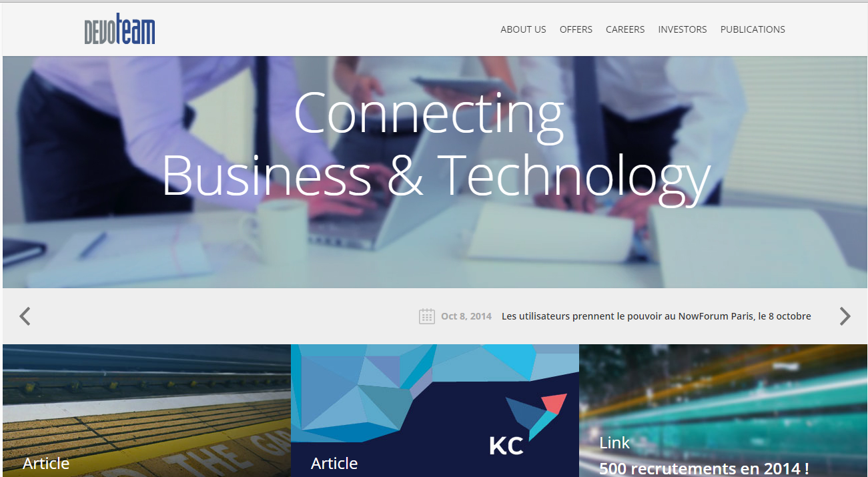Open the KC polygon Article tile
868x477 pixels.
coord(435,410)
